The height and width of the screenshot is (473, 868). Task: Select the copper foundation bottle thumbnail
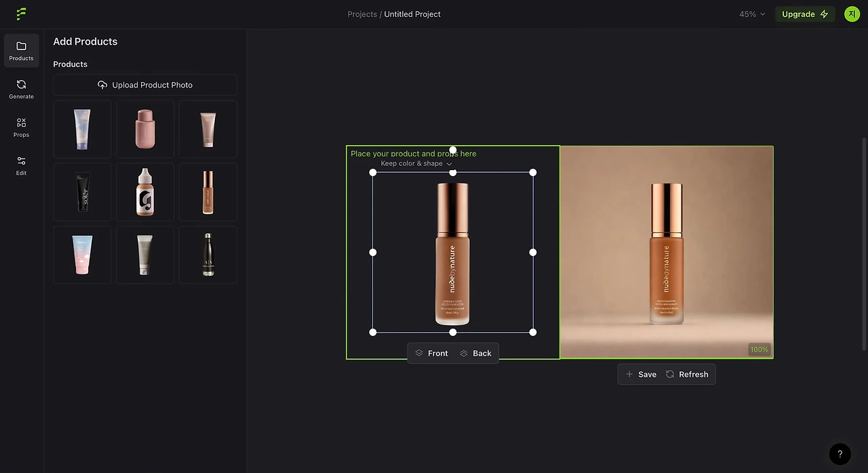coord(208,192)
